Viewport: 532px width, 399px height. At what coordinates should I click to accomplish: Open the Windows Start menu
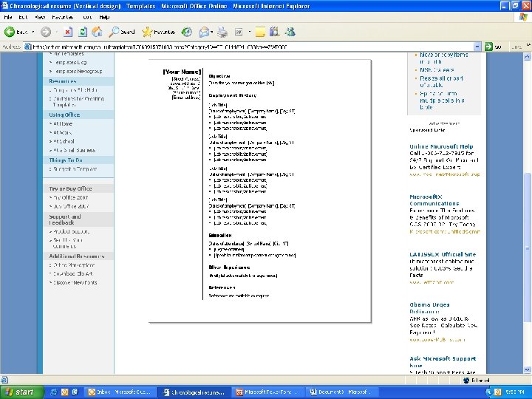pos(21,392)
